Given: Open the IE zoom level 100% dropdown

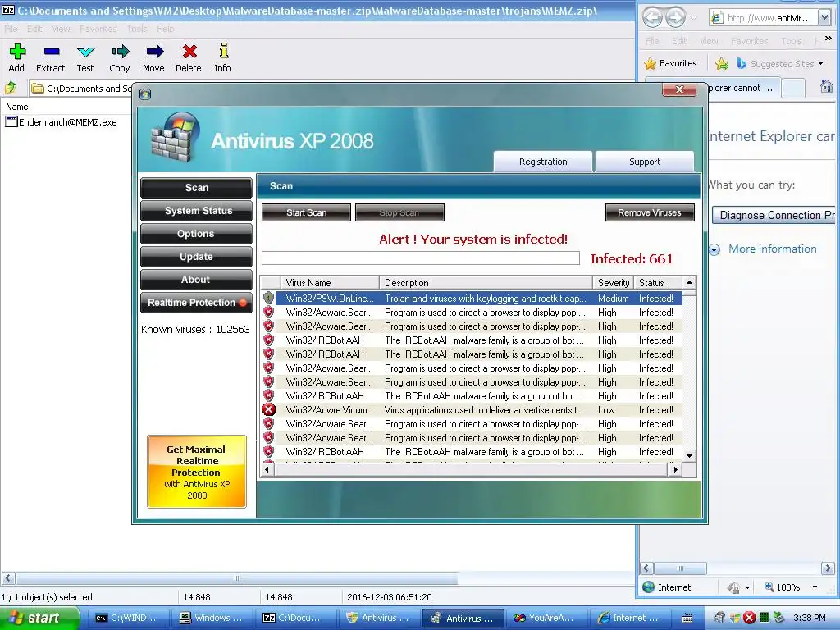Looking at the screenshot, I should click(815, 587).
